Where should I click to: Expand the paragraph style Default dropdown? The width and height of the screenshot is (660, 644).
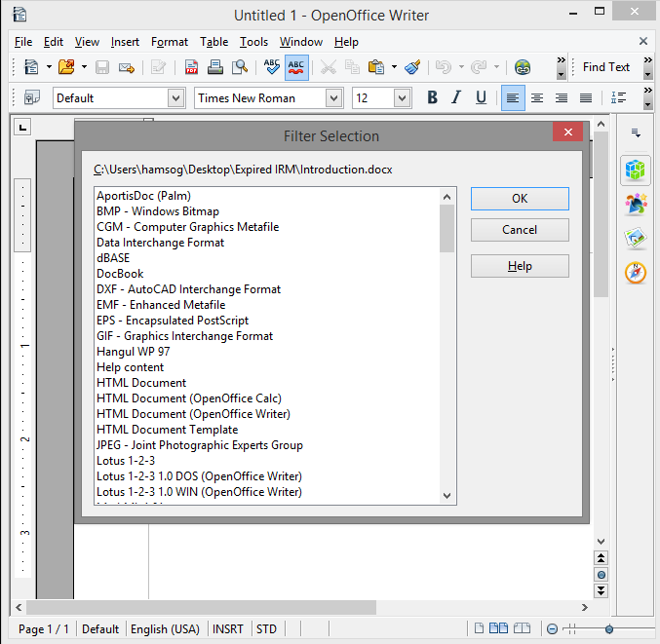(175, 97)
